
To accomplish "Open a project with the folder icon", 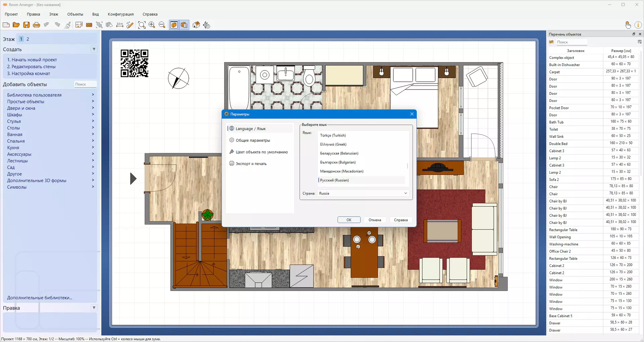I will click(16, 25).
